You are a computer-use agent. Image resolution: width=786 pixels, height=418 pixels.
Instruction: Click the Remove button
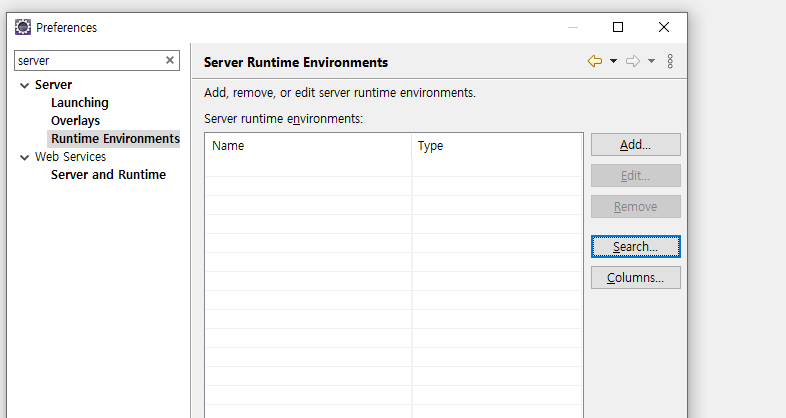[x=636, y=206]
